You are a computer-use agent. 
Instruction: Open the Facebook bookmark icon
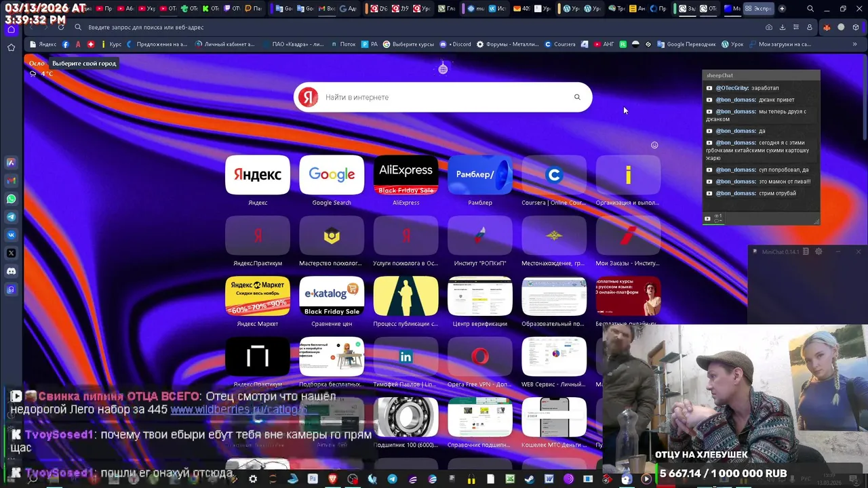(x=66, y=44)
